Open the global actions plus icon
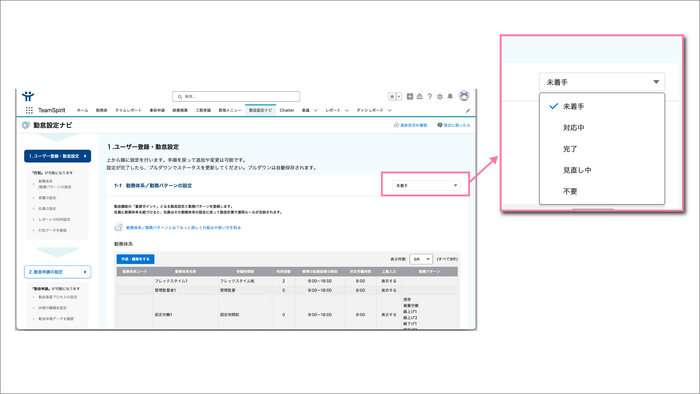The height and width of the screenshot is (394, 700). coord(410,96)
